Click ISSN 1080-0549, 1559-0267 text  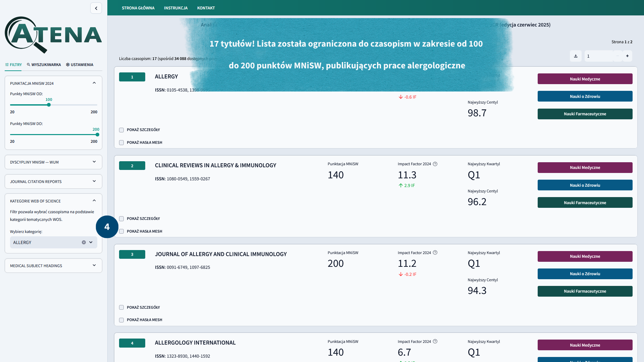[182, 179]
